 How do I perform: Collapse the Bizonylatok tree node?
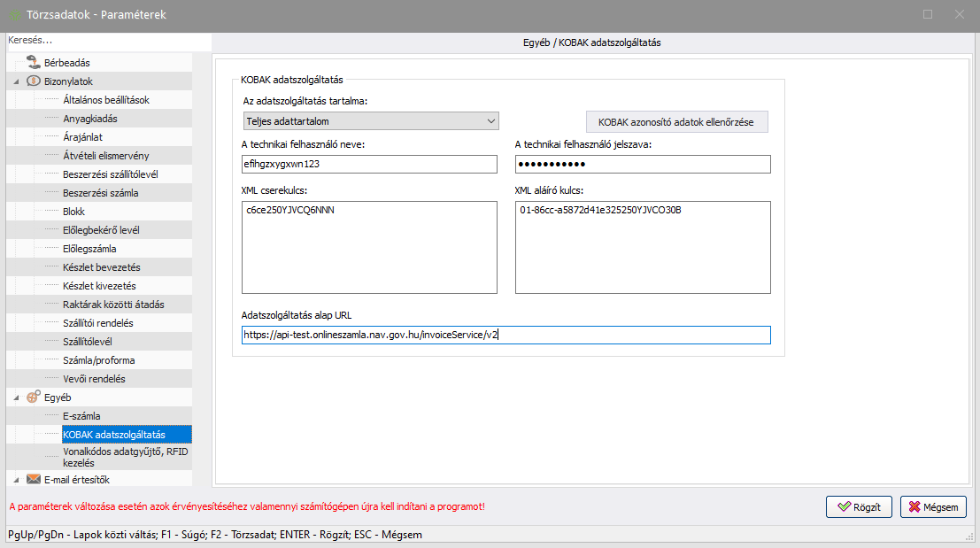[x=16, y=81]
